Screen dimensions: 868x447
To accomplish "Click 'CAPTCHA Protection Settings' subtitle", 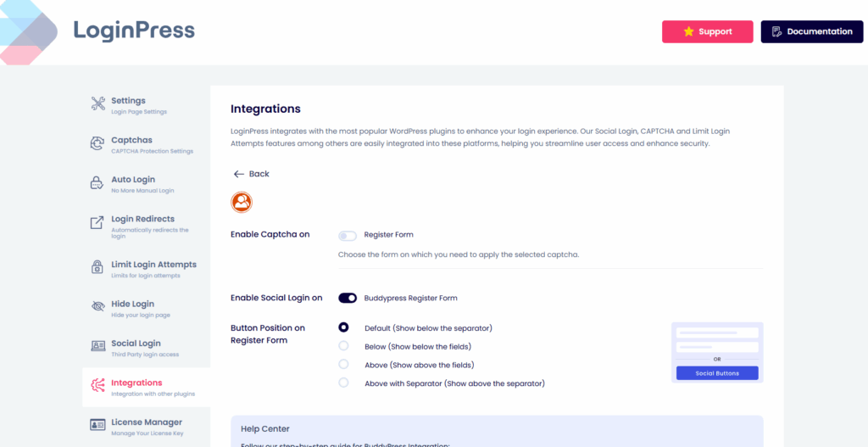I will (x=153, y=151).
